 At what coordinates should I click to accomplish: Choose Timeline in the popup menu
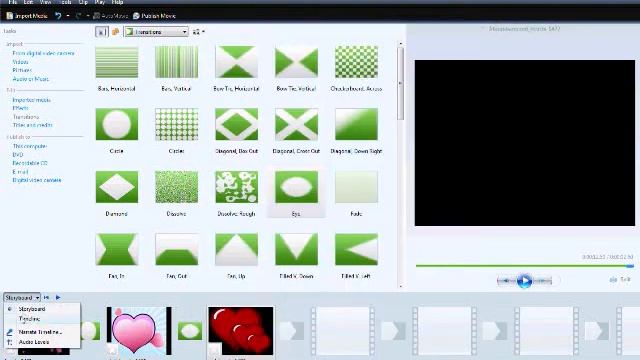click(x=29, y=319)
